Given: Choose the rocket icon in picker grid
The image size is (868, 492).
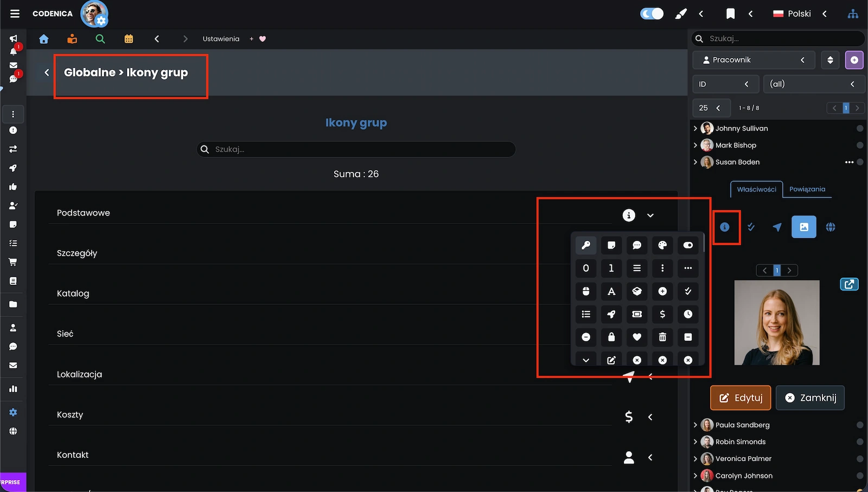Looking at the screenshot, I should tap(611, 314).
